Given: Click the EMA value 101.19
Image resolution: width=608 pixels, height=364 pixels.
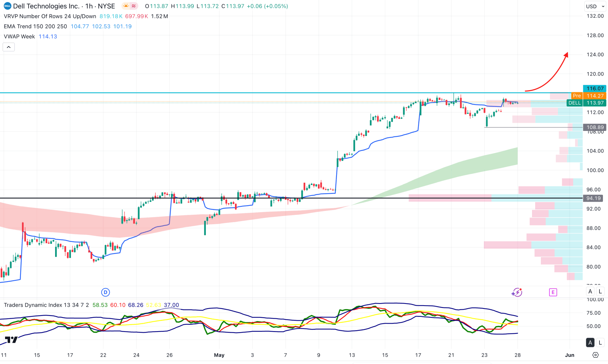Looking at the screenshot, I should (122, 26).
